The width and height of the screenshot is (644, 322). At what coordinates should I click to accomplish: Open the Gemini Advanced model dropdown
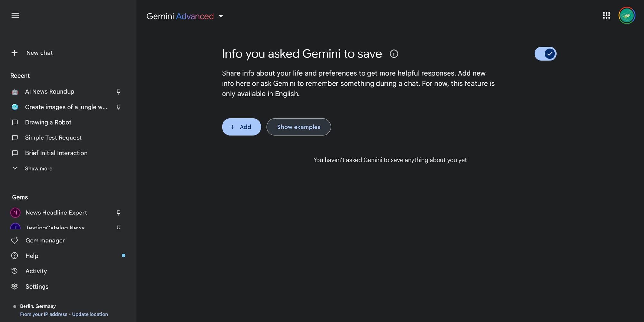(x=221, y=16)
